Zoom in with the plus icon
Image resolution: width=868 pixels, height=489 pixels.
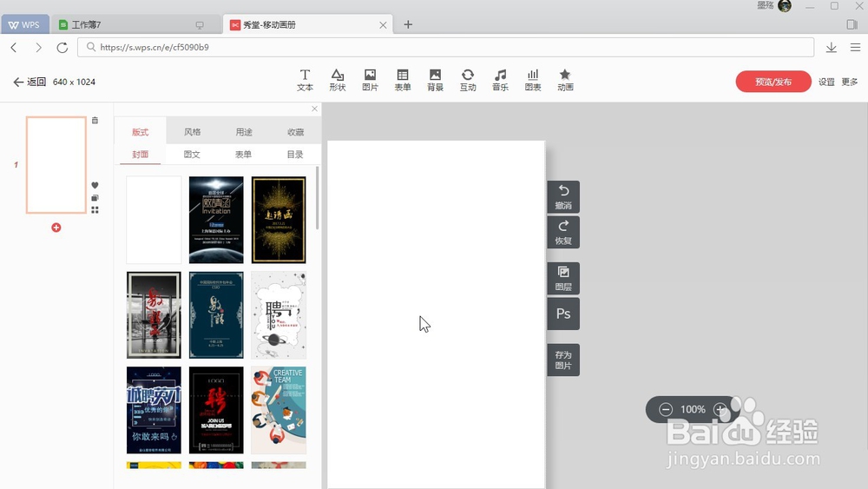[x=720, y=409]
